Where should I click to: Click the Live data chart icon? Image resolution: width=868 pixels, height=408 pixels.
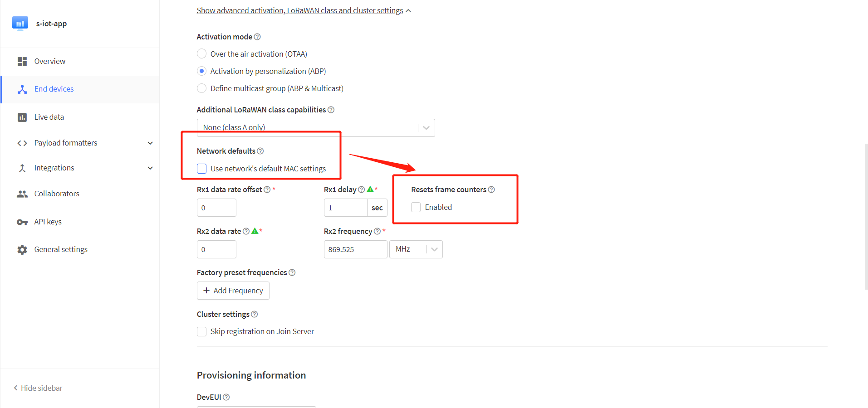pos(22,117)
